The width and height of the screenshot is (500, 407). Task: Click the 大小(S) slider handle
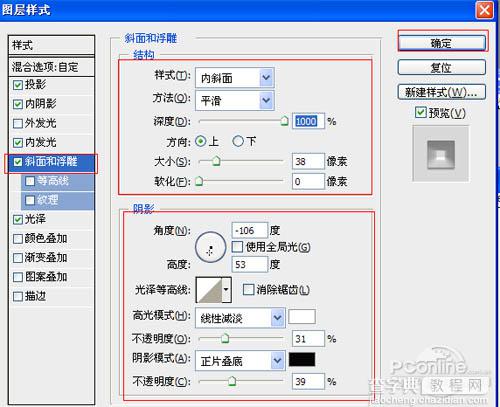click(x=216, y=161)
